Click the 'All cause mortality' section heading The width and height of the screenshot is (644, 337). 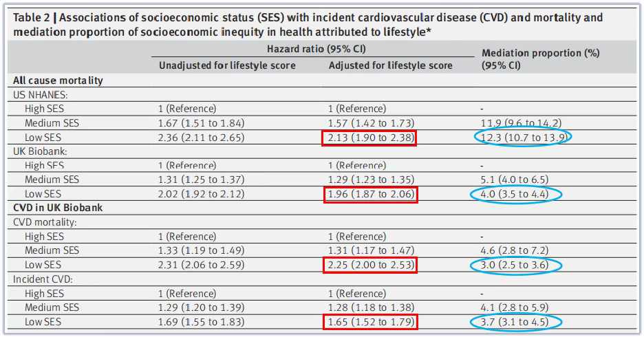(58, 80)
